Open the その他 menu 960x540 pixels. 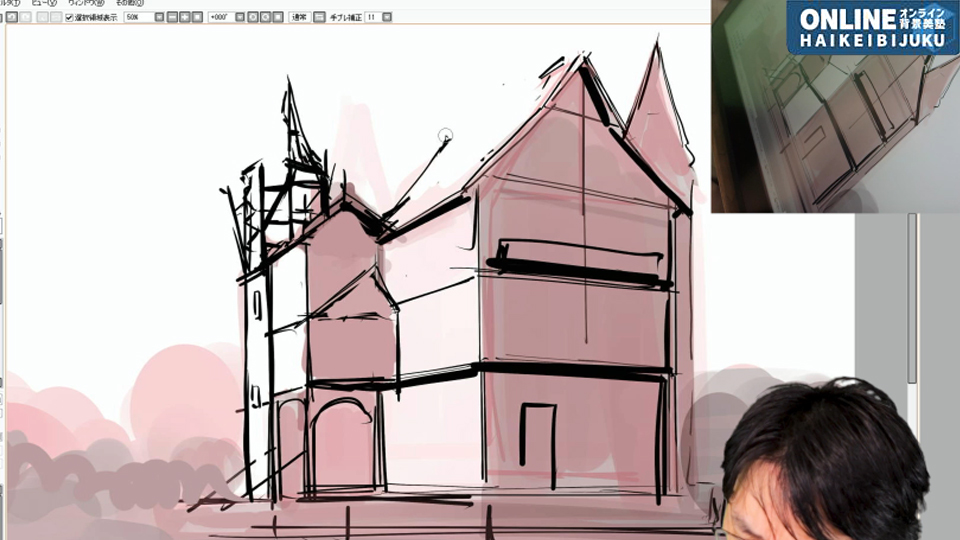129,3
